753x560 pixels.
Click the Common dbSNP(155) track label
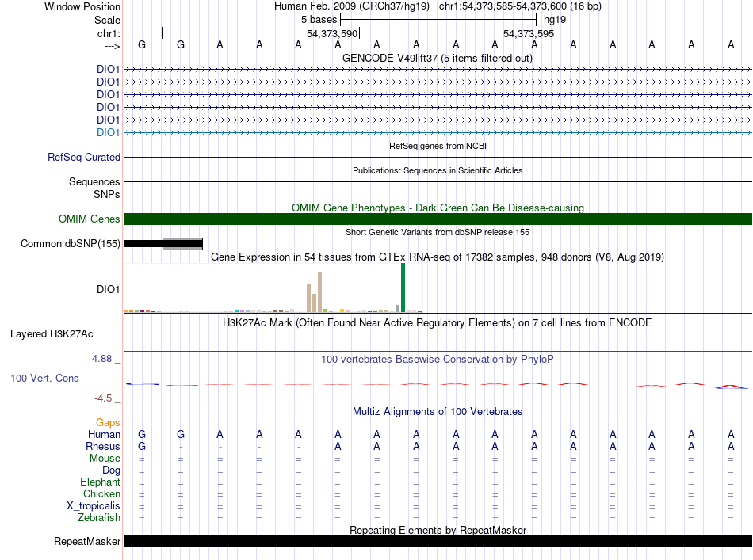tap(71, 244)
